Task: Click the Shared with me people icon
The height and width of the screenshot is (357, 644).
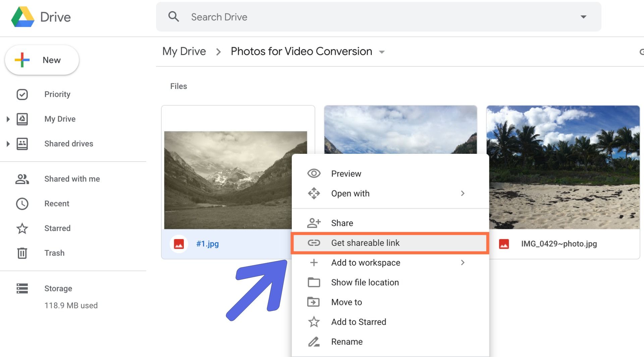Action: (x=22, y=179)
